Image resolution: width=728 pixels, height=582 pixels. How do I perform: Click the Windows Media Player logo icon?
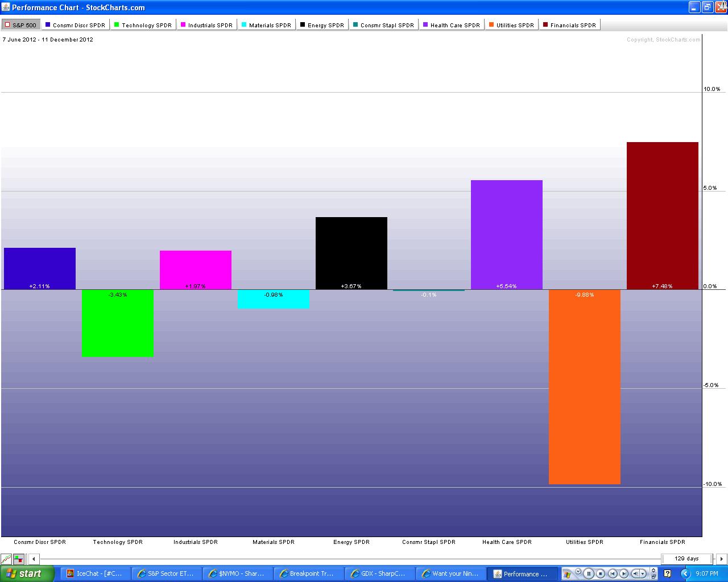pyautogui.click(x=566, y=575)
